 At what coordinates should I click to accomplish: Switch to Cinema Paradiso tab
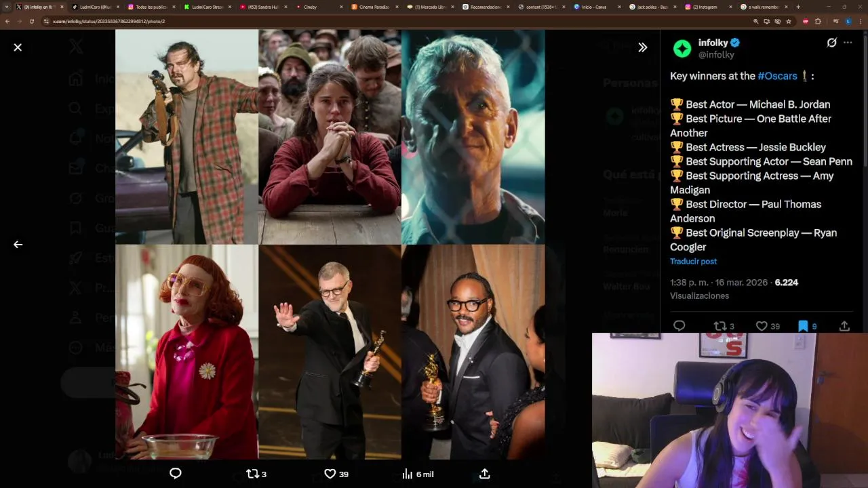[373, 7]
